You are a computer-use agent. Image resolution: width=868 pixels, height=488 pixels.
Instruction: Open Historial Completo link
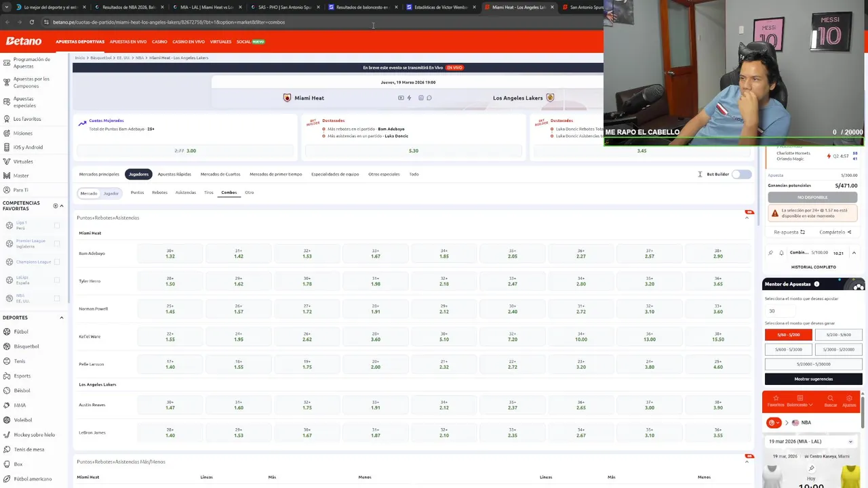coord(813,267)
